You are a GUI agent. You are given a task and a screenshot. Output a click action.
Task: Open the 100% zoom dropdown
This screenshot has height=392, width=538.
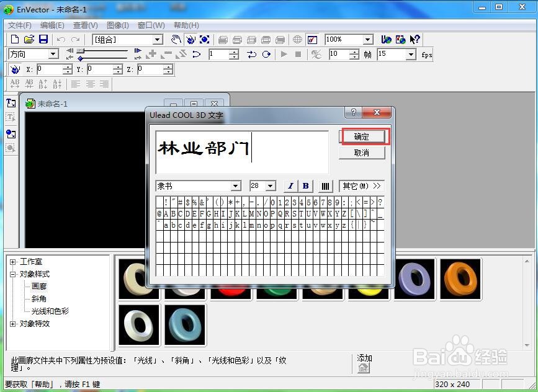tap(367, 40)
